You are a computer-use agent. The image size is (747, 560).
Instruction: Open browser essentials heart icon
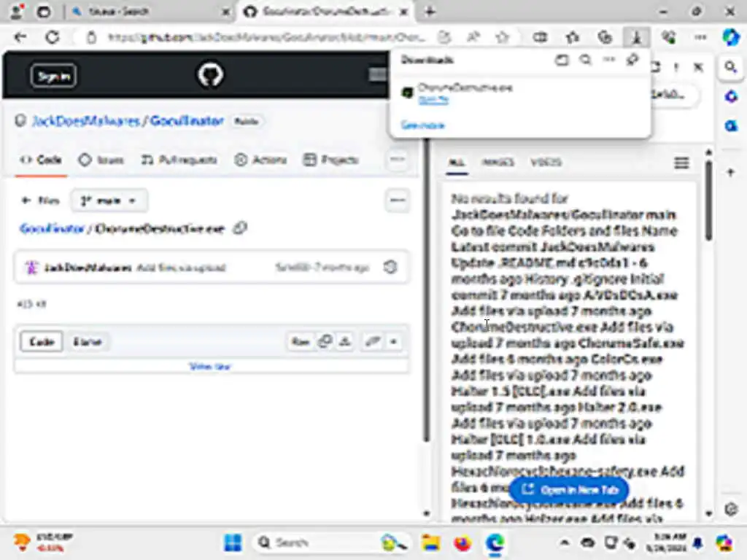(x=669, y=37)
